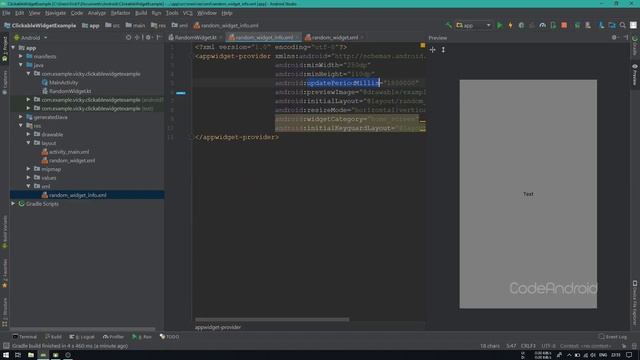
Task: Click the Profile app gauge icon
Action: click(x=542, y=25)
